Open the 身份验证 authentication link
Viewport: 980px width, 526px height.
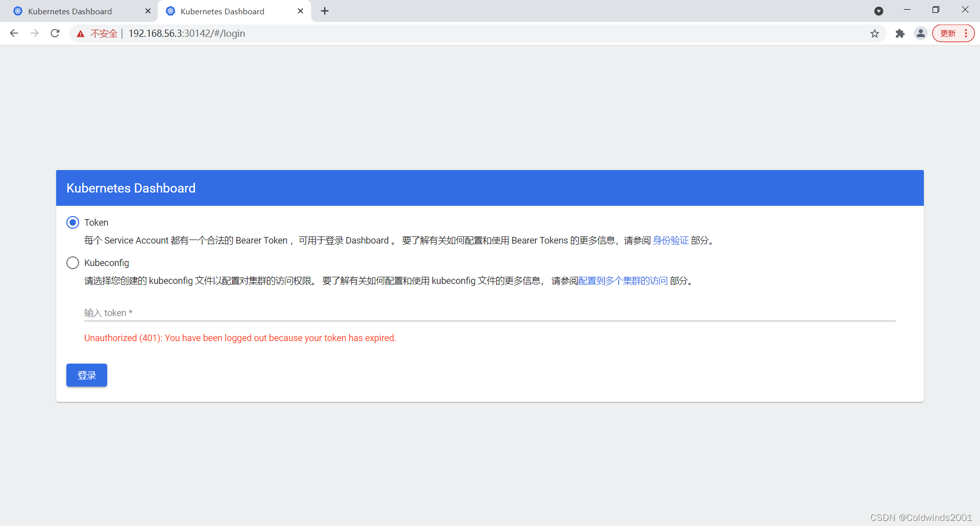[671, 240]
